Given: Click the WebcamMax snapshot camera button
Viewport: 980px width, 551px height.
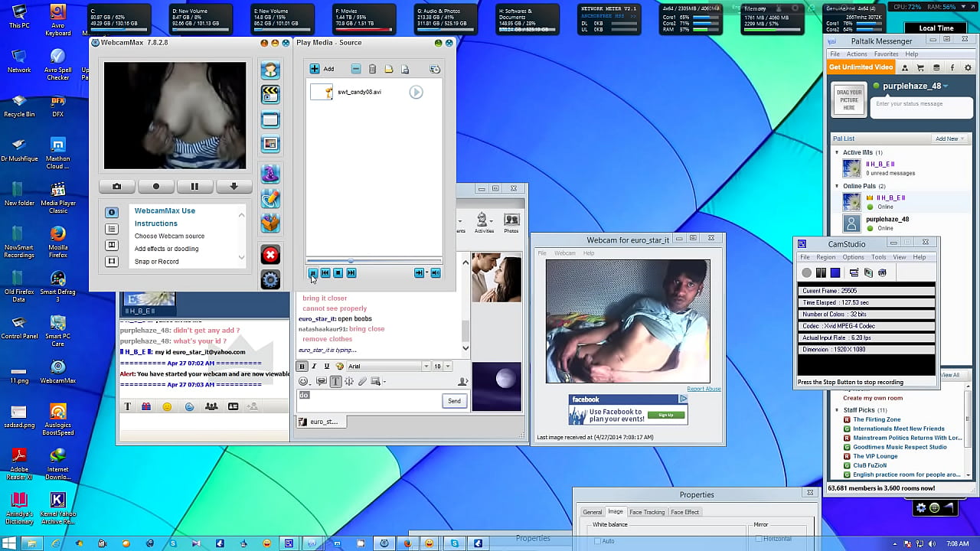Looking at the screenshot, I should coord(116,186).
